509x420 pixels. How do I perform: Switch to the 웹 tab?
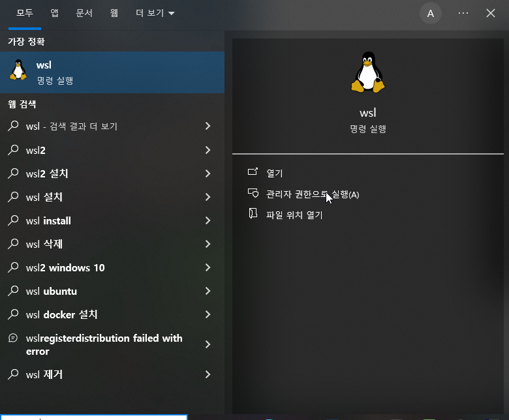point(114,13)
